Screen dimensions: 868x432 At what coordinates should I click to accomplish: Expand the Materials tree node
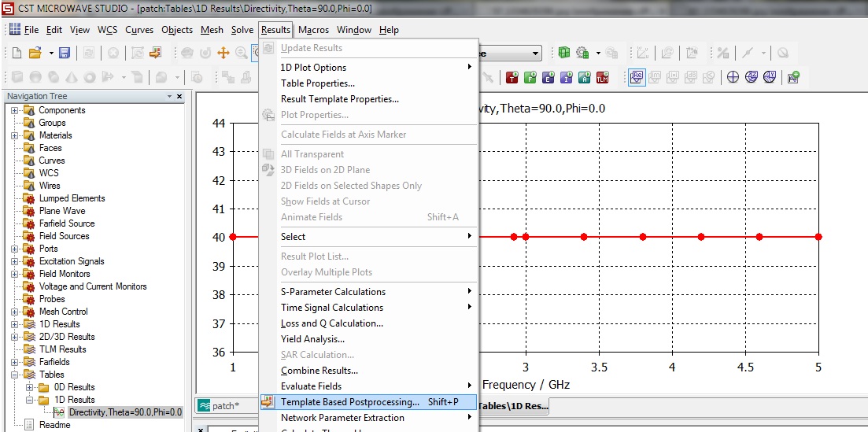(14, 135)
